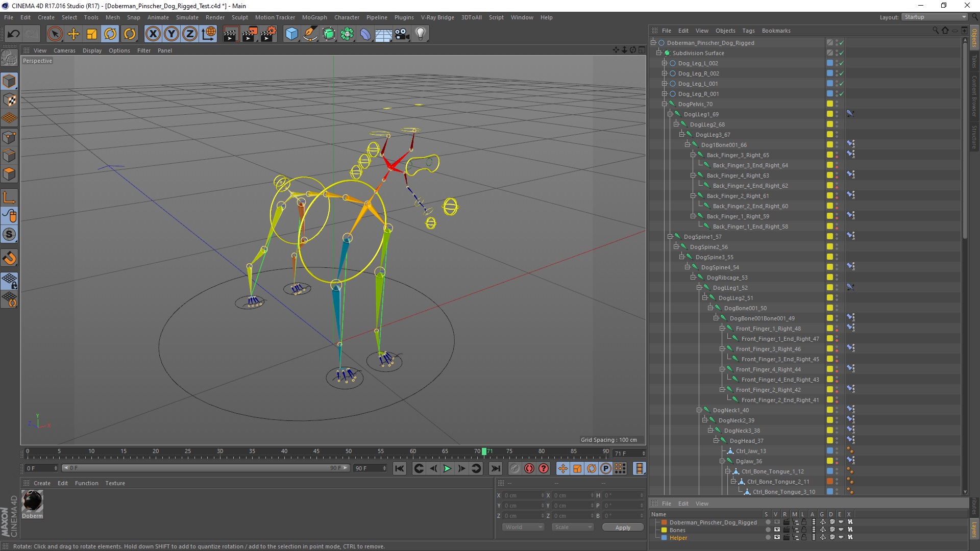Collapse the DogSpine1_57 tree node
Viewport: 980px width, 551px height.
pyautogui.click(x=670, y=237)
